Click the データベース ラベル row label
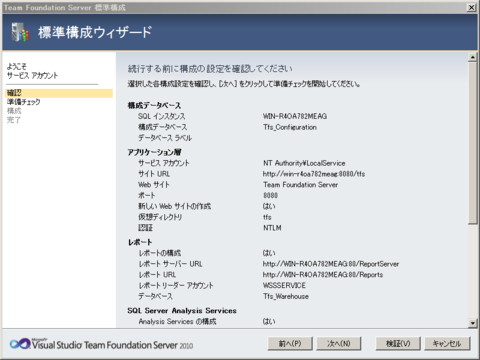Image resolution: width=480 pixels, height=360 pixels. click(x=165, y=138)
